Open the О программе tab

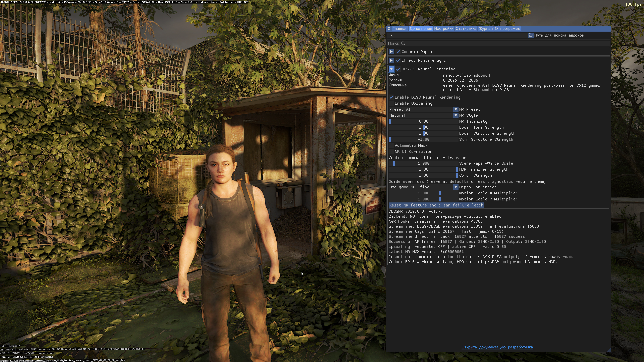[x=507, y=29]
